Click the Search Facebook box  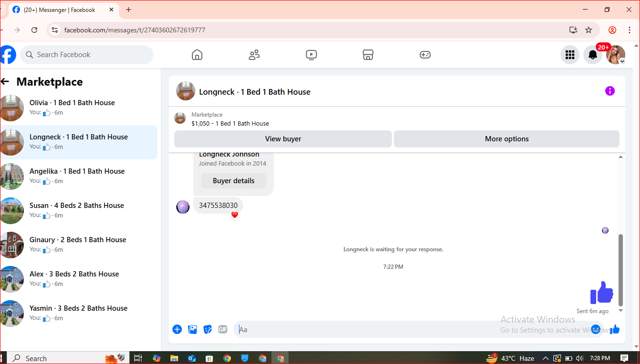[x=87, y=55]
